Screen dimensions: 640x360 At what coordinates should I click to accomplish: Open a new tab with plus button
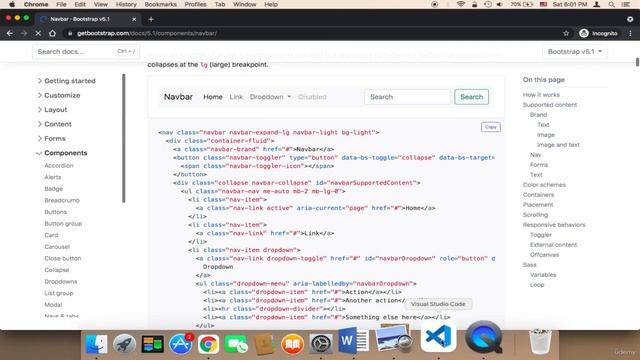tap(151, 19)
